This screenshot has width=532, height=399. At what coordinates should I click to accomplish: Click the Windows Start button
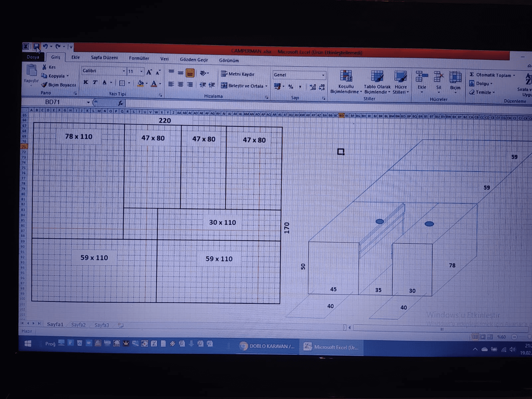pos(28,343)
